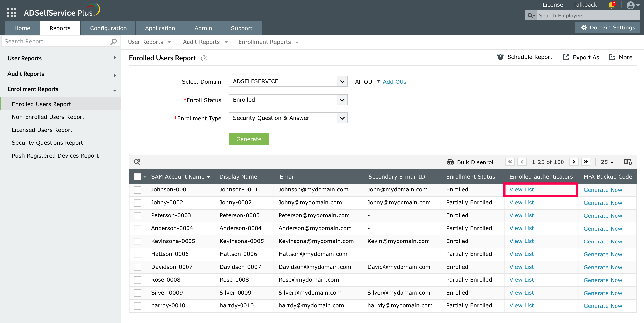Open the add/remove columns icon
Viewport: 644px width, 323px height.
point(628,162)
